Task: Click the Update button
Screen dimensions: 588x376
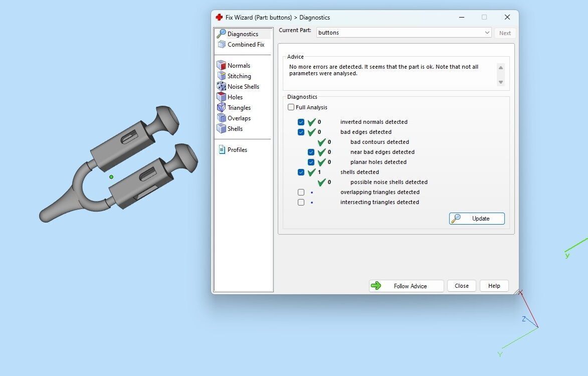Action: [x=477, y=219]
